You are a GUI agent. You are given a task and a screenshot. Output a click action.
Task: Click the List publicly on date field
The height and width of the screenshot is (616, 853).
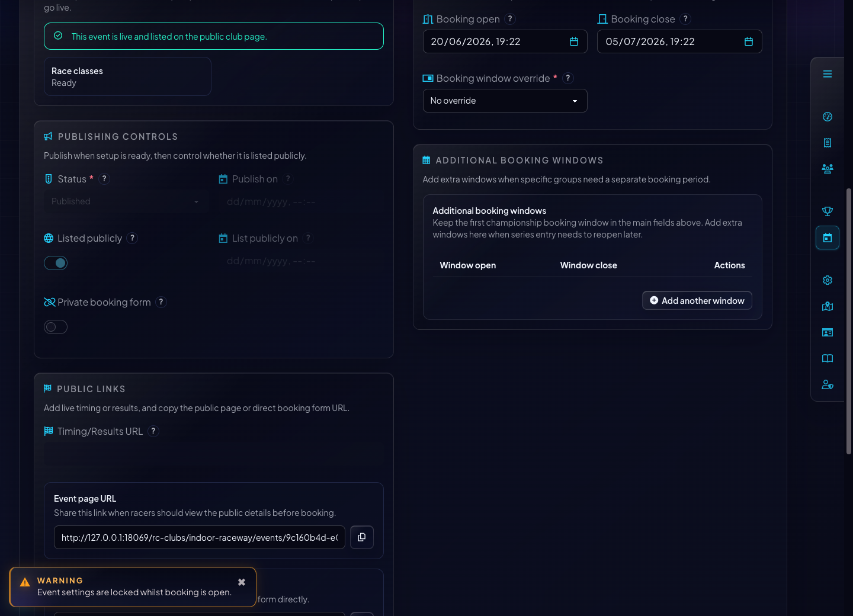point(301,261)
